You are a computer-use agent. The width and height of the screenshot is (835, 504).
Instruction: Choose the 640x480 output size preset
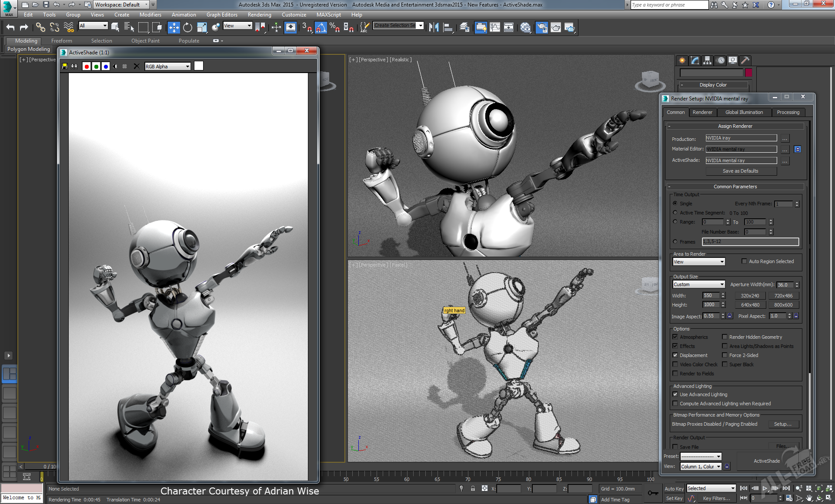click(750, 305)
